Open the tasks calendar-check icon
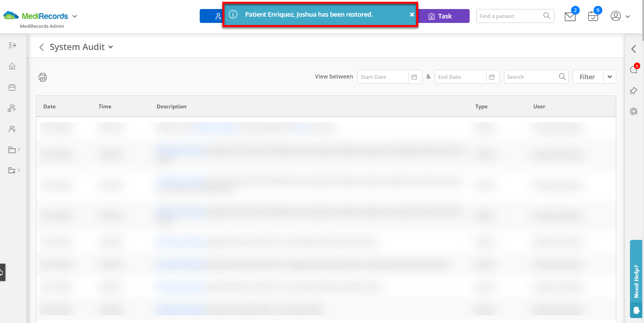Image resolution: width=644 pixels, height=323 pixels. click(593, 16)
